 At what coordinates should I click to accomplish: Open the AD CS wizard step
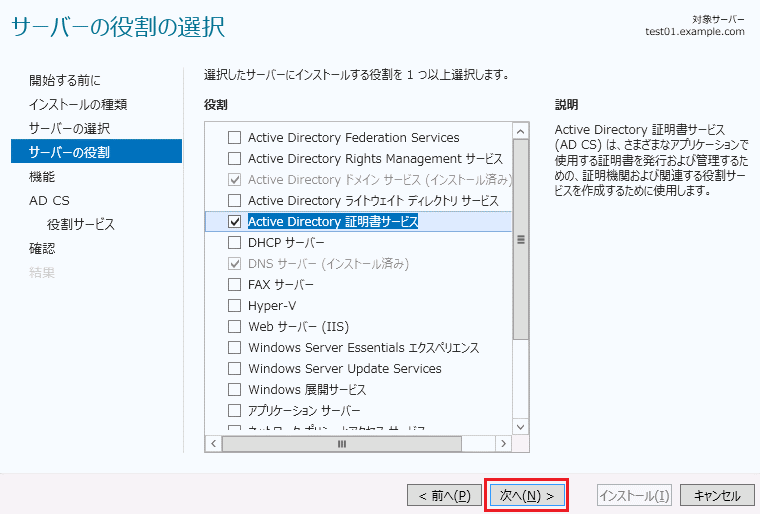[49, 200]
